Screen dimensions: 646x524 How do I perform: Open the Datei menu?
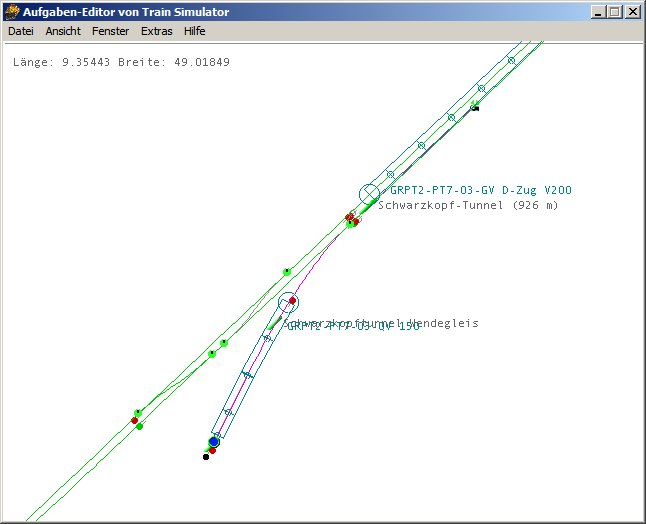(x=20, y=31)
